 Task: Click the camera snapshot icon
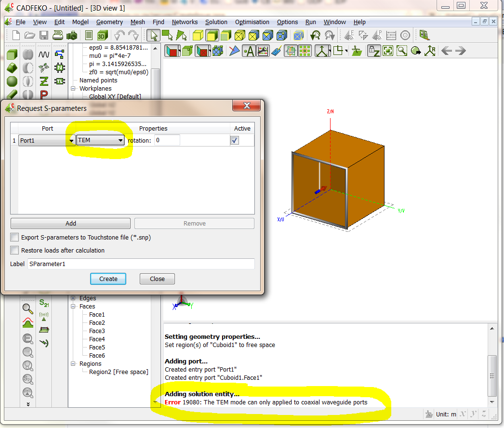point(72,35)
